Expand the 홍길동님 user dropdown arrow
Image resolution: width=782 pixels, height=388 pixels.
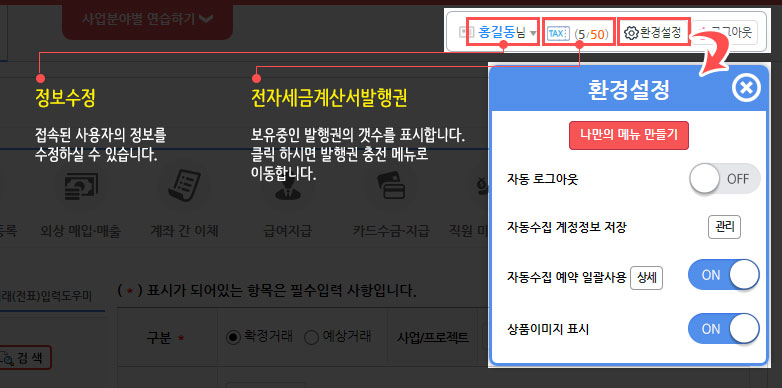[533, 34]
